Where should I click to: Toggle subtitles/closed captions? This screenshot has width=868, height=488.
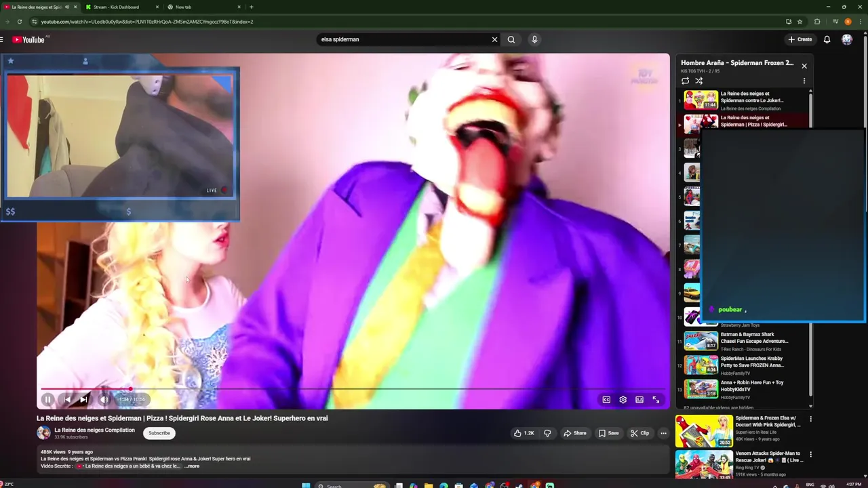(x=606, y=400)
